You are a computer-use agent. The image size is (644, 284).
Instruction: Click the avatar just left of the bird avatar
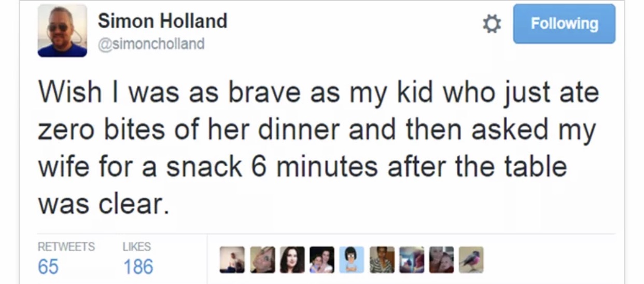click(x=441, y=260)
